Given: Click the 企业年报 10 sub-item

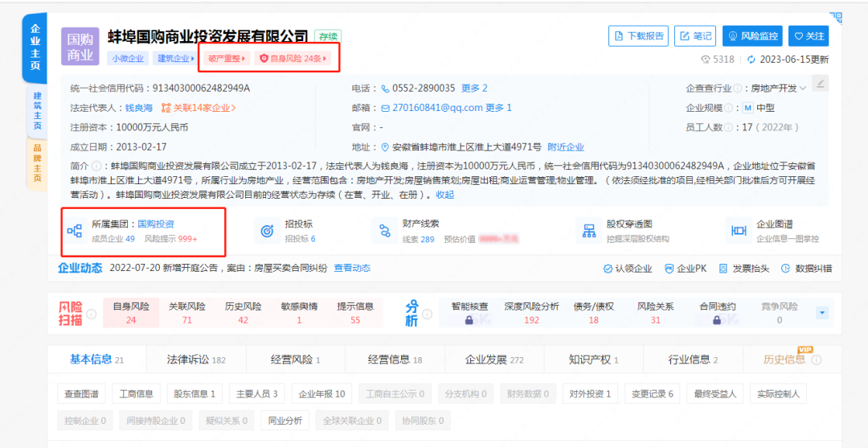Looking at the screenshot, I should click(322, 394).
